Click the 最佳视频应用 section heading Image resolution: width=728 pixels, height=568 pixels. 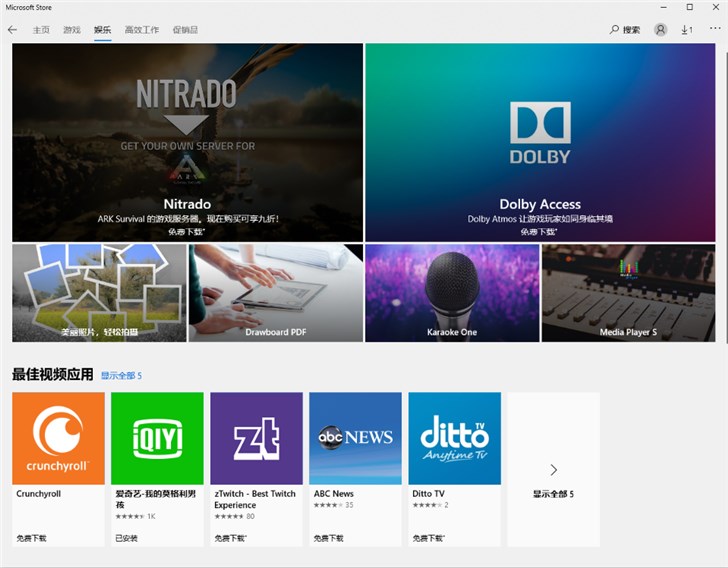coord(52,374)
